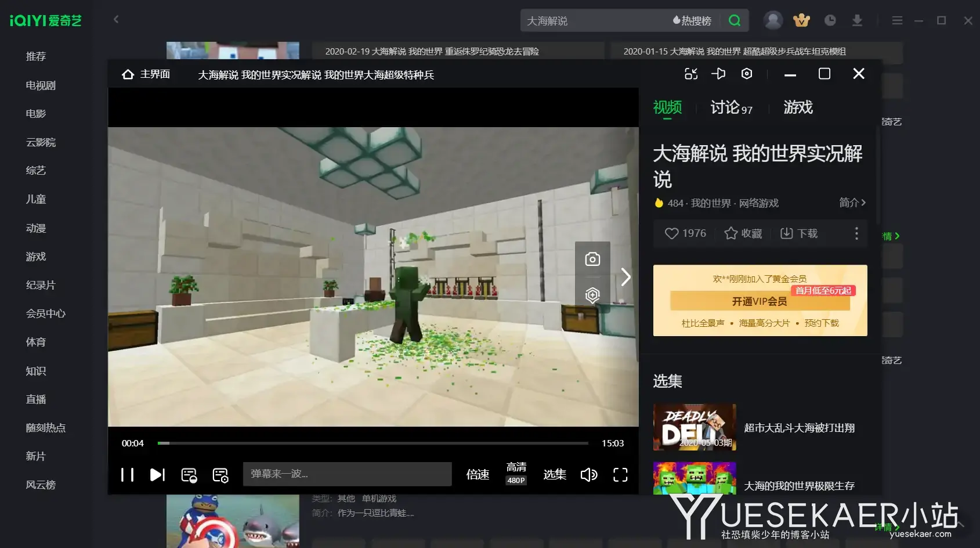Click 网络游戏 tag under the title
The height and width of the screenshot is (548, 980).
[758, 203]
